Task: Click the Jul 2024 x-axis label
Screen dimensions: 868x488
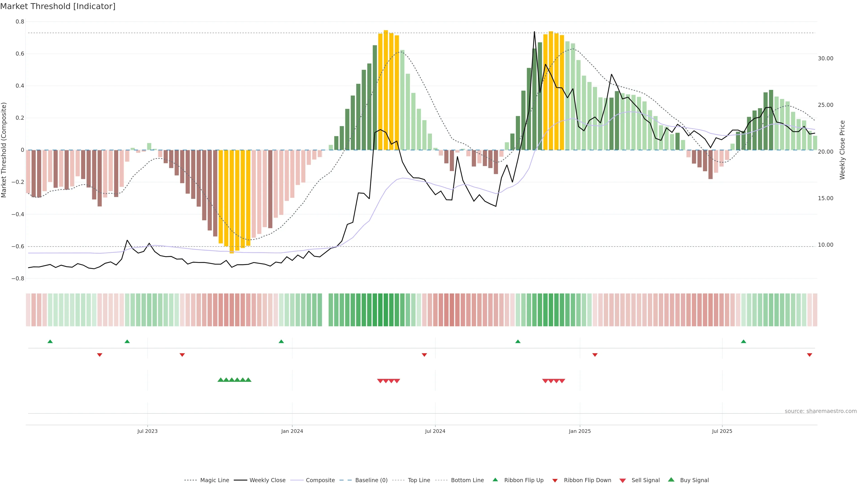Action: point(435,431)
